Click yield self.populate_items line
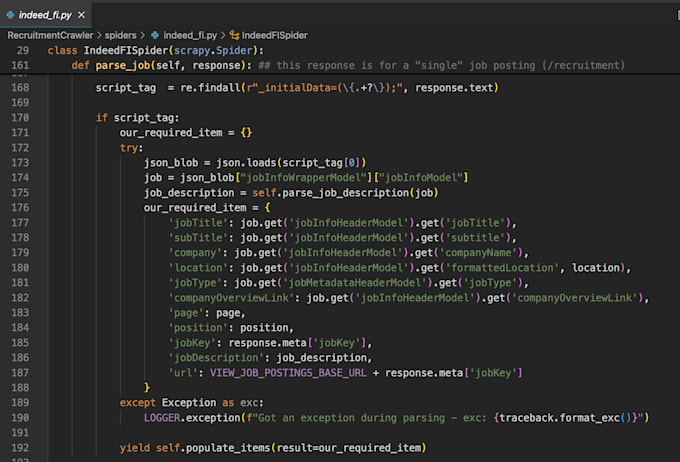 [273, 448]
